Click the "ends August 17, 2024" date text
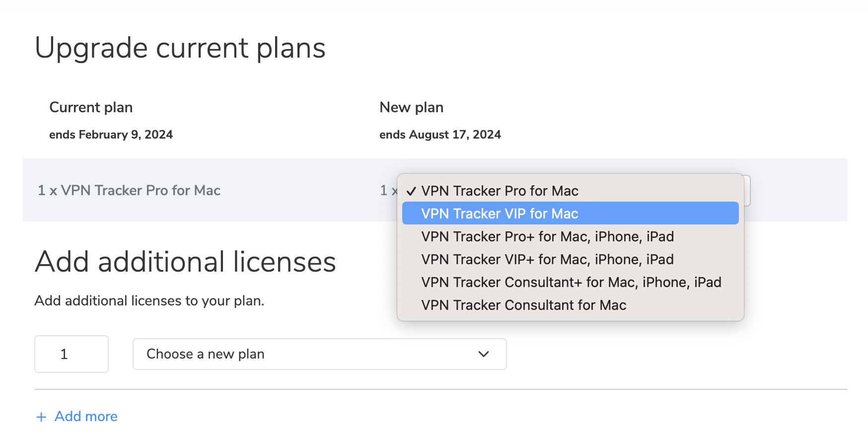Image resolution: width=868 pixels, height=438 pixels. pyautogui.click(x=440, y=134)
